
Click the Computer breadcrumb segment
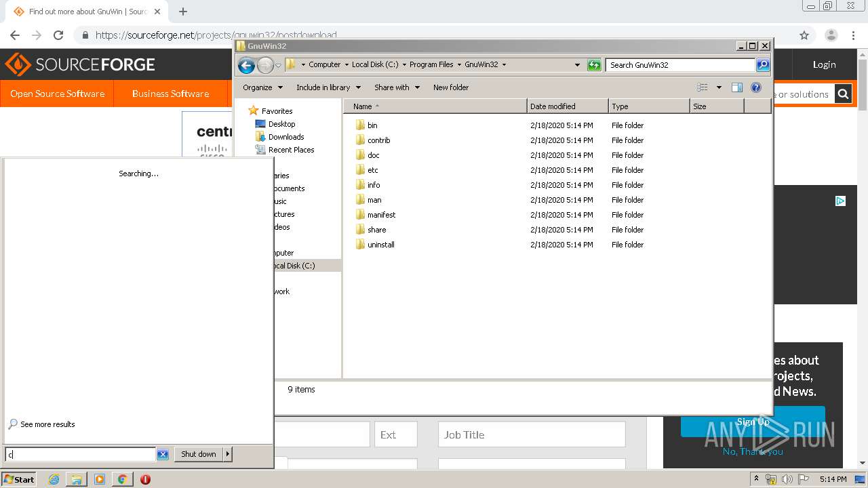[324, 65]
